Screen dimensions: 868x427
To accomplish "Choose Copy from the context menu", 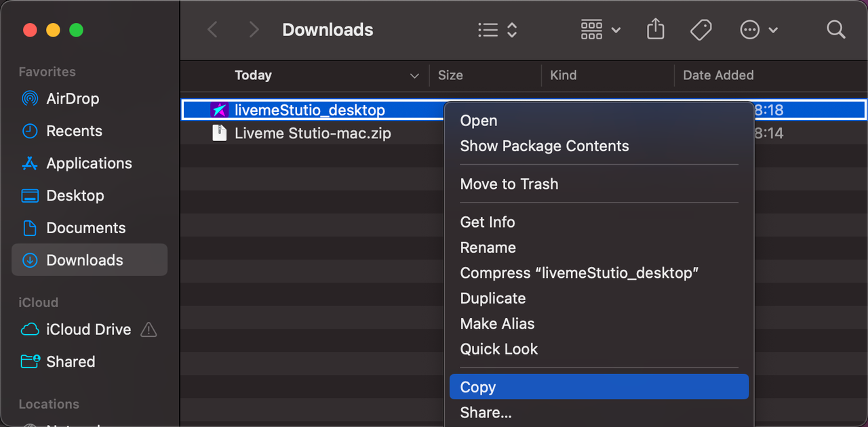I will pos(478,387).
